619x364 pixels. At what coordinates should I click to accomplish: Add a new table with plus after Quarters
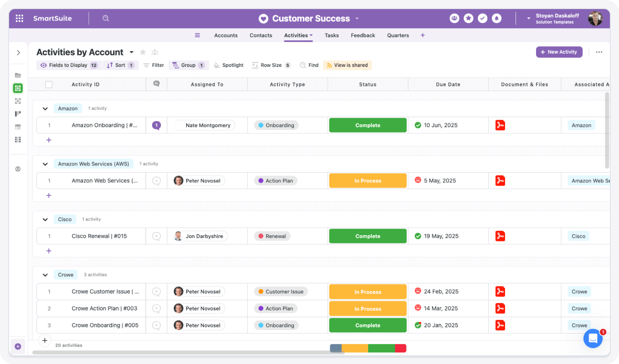423,35
